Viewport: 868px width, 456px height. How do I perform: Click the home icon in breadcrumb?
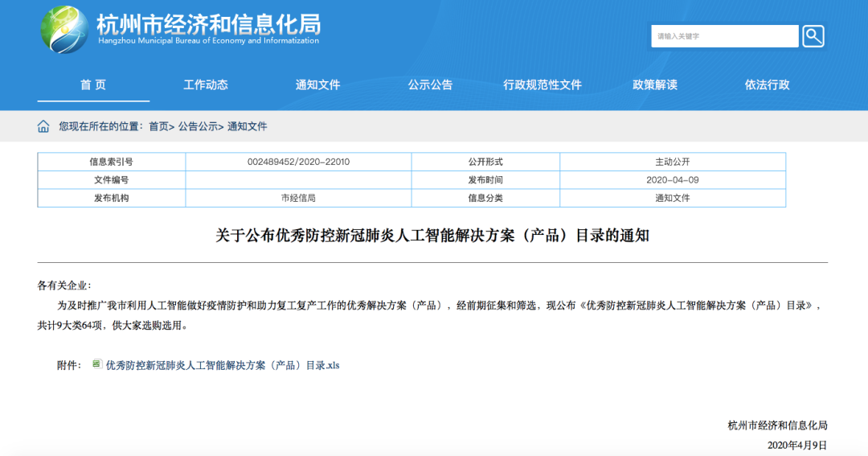(43, 126)
